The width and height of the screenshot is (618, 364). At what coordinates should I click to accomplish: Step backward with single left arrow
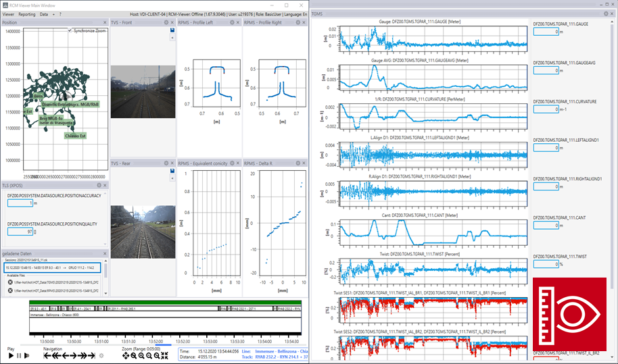pos(65,355)
